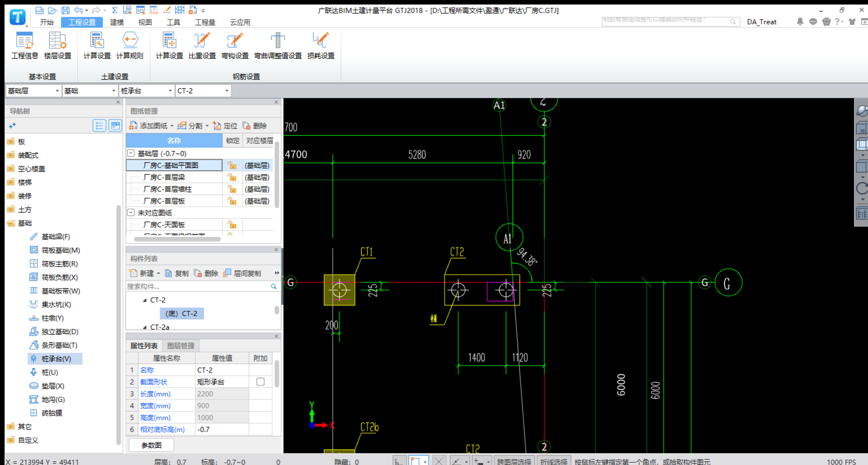Image resolution: width=868 pixels, height=465 pixels.
Task: Toggle the 截面形状 additional checkbox
Action: tap(260, 382)
